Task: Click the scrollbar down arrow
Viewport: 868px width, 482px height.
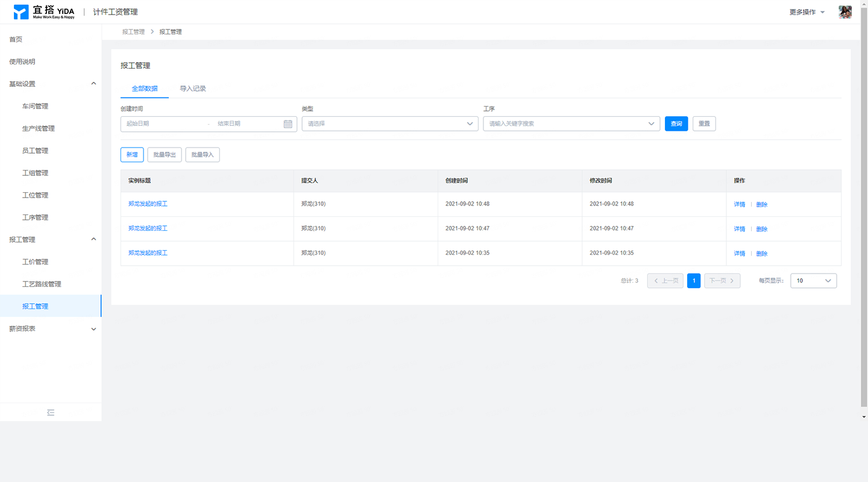Action: (x=864, y=417)
